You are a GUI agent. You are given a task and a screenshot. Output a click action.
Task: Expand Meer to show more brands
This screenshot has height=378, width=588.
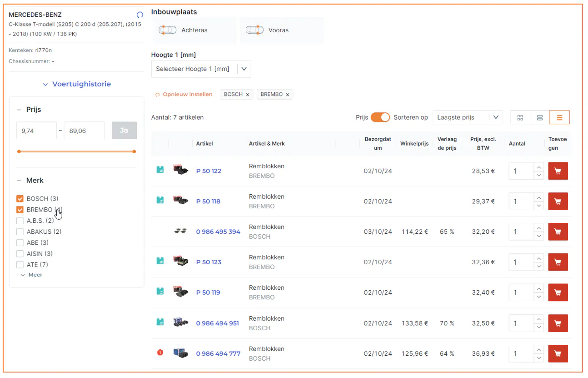tap(31, 275)
